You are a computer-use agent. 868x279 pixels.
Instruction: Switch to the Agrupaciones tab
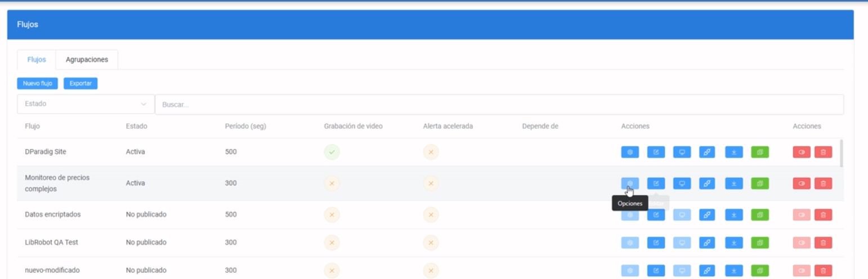click(87, 60)
